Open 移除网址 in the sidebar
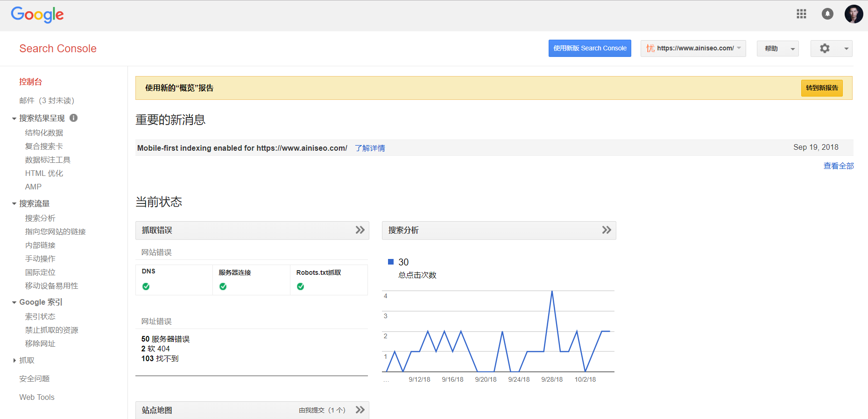868x419 pixels. (x=40, y=343)
